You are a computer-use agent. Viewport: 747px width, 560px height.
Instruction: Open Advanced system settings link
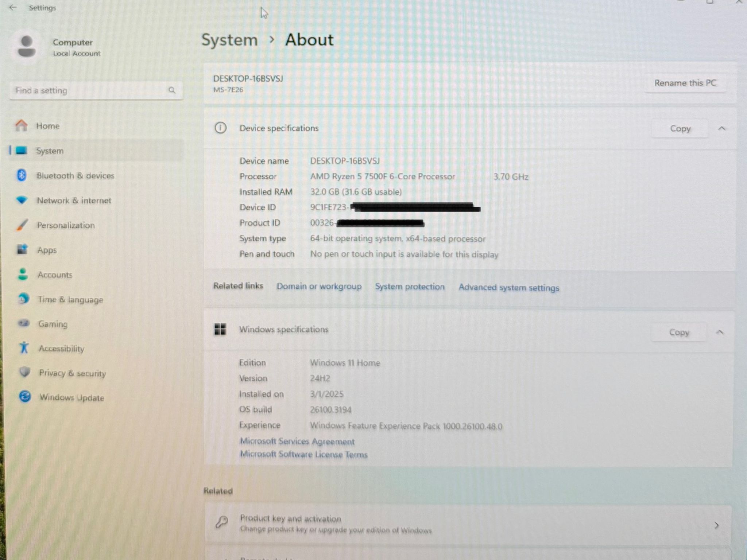tap(508, 288)
